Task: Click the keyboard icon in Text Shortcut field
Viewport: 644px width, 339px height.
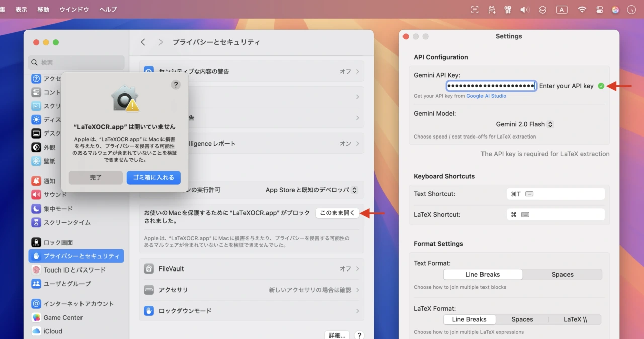Action: coord(529,194)
